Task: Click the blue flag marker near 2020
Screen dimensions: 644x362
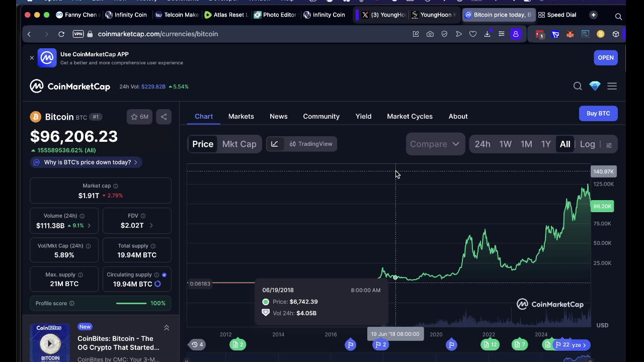Action: click(x=451, y=344)
